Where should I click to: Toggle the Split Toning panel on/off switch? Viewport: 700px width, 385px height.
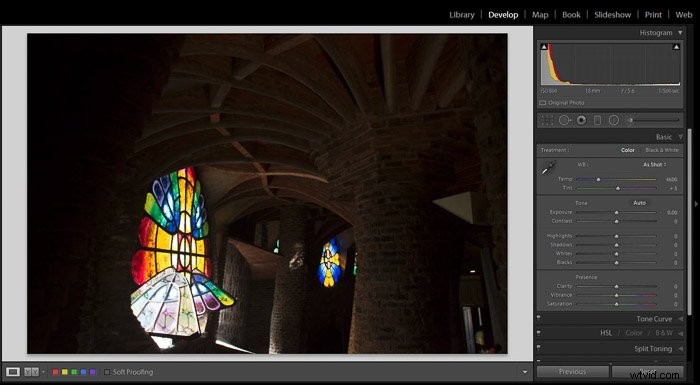pos(539,347)
